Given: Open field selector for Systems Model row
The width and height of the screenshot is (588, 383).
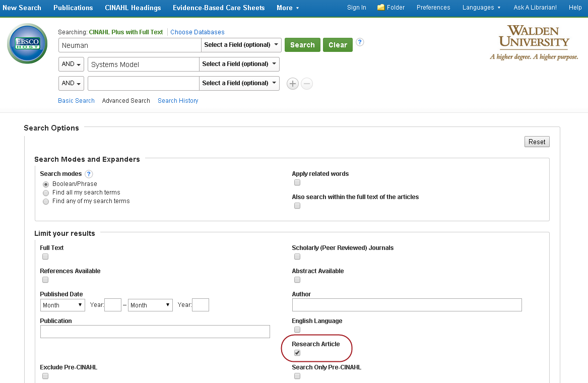Looking at the screenshot, I should click(239, 64).
